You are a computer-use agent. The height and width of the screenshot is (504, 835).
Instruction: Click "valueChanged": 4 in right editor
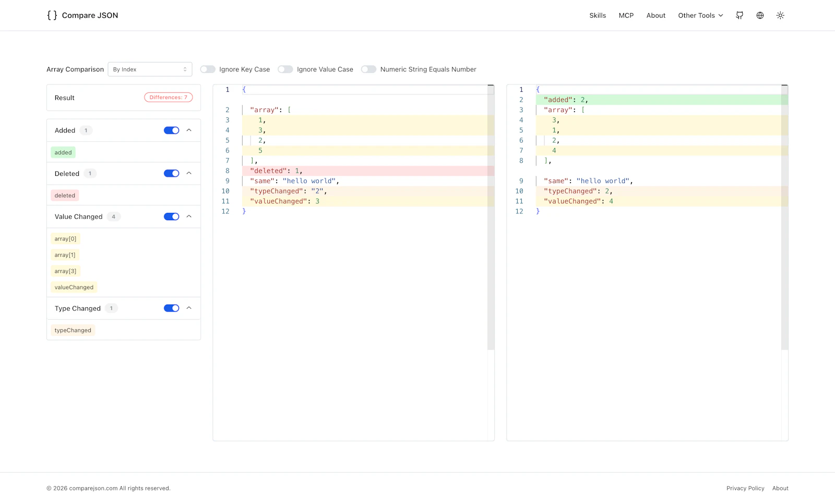579,201
